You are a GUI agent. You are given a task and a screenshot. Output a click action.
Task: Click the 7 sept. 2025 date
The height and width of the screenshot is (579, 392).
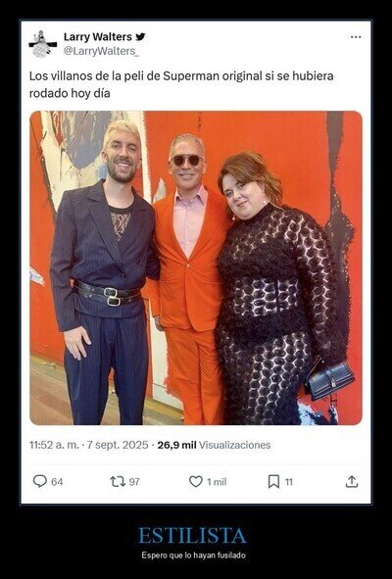tap(118, 445)
